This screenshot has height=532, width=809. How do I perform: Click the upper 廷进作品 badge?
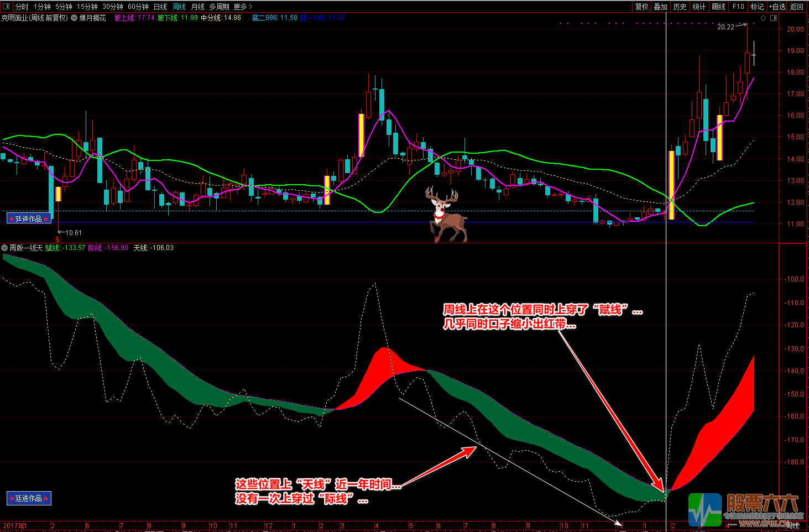click(x=29, y=218)
